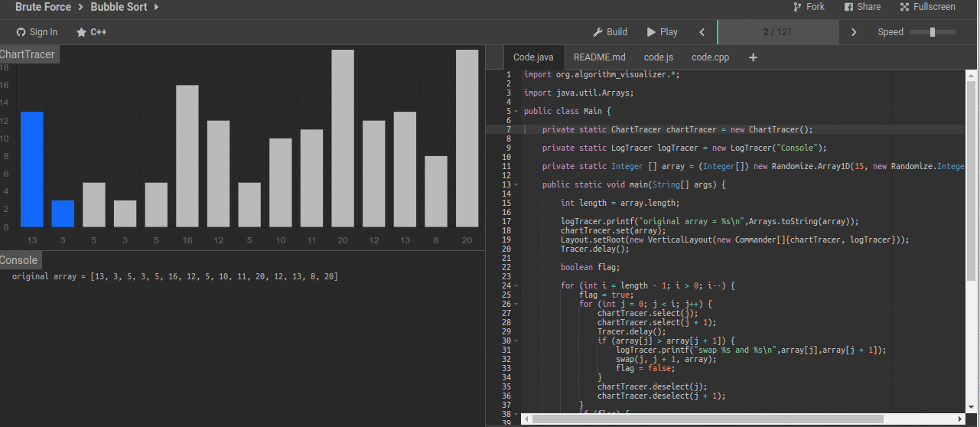The height and width of the screenshot is (427, 980).
Task: Click the Build wrench button
Action: pos(610,32)
